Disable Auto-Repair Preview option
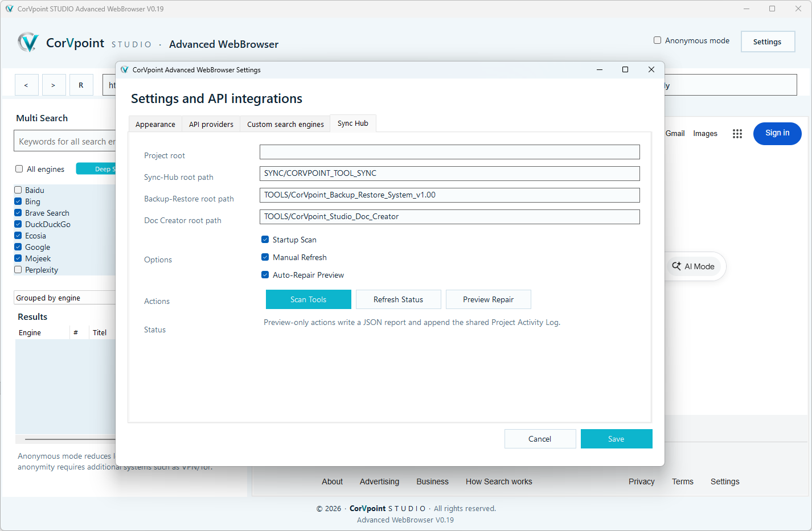The height and width of the screenshot is (531, 812). pyautogui.click(x=265, y=275)
